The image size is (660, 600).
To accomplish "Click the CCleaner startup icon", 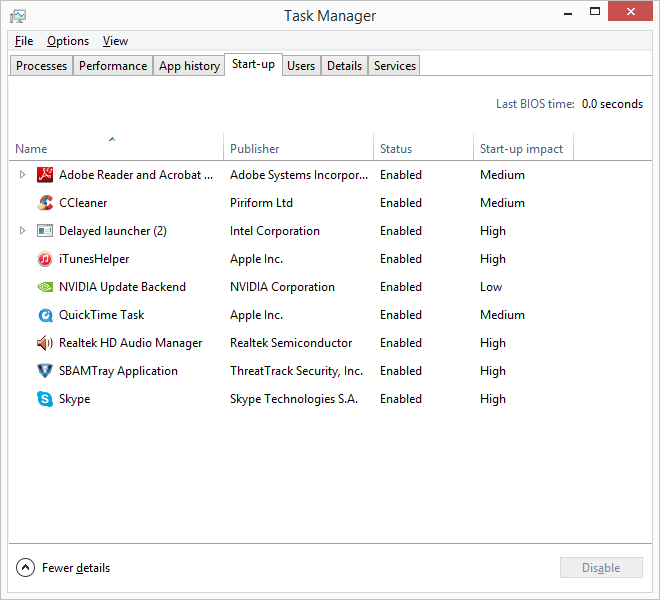I will click(x=45, y=203).
